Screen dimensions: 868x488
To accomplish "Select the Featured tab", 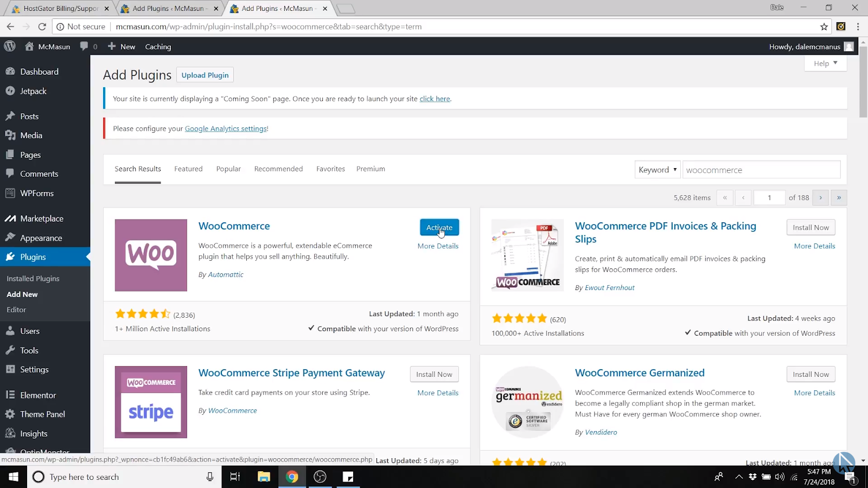I will 188,169.
